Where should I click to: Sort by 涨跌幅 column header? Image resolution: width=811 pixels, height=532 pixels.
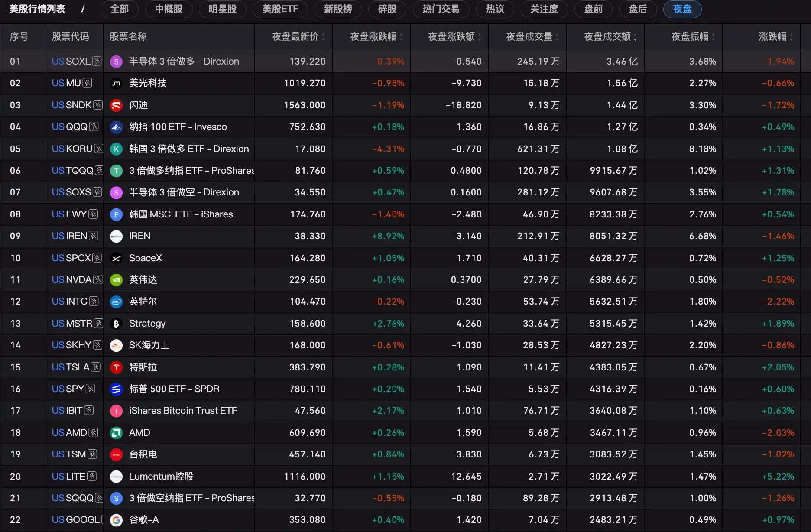pyautogui.click(x=775, y=37)
